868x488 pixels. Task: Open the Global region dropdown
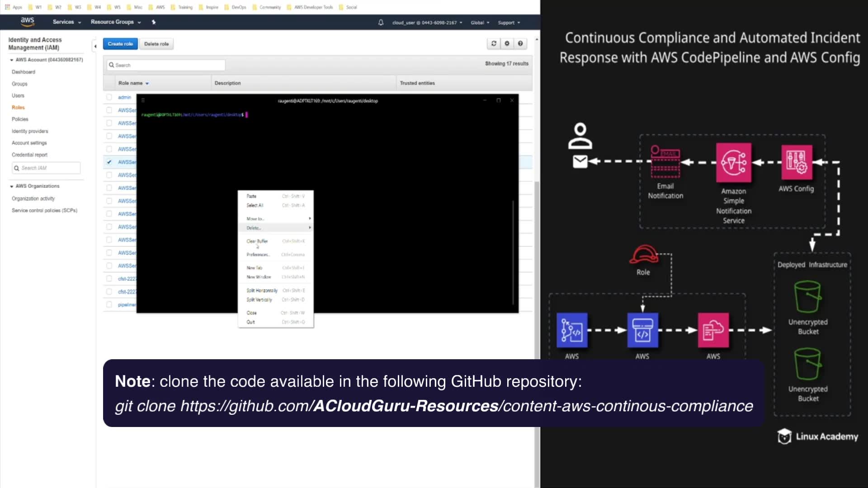click(480, 23)
